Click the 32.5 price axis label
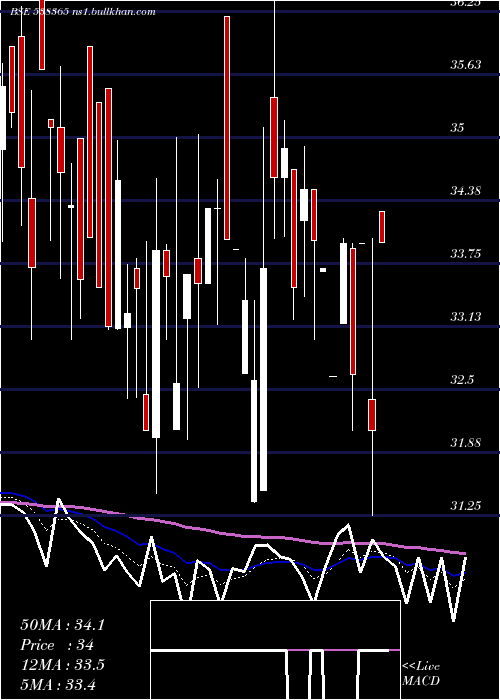 click(x=461, y=380)
